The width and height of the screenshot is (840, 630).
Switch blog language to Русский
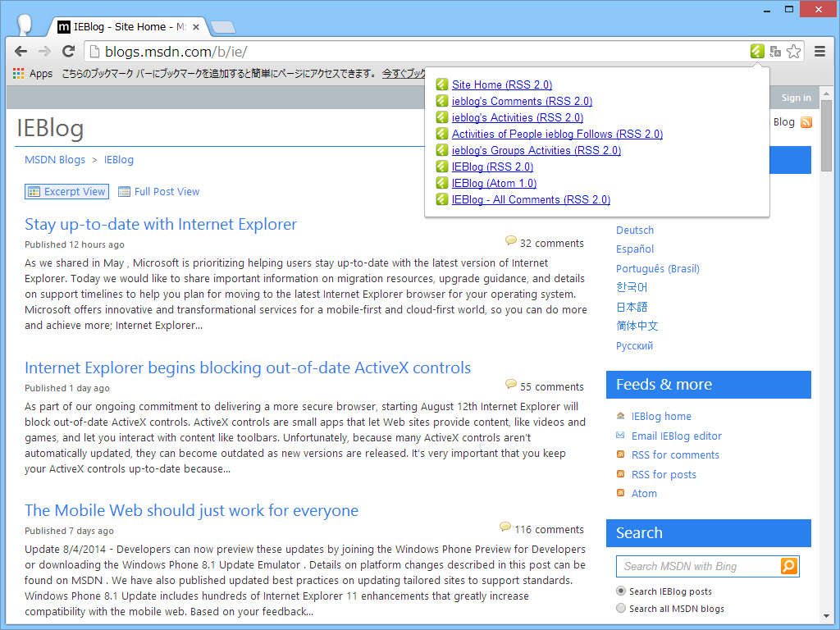(634, 345)
